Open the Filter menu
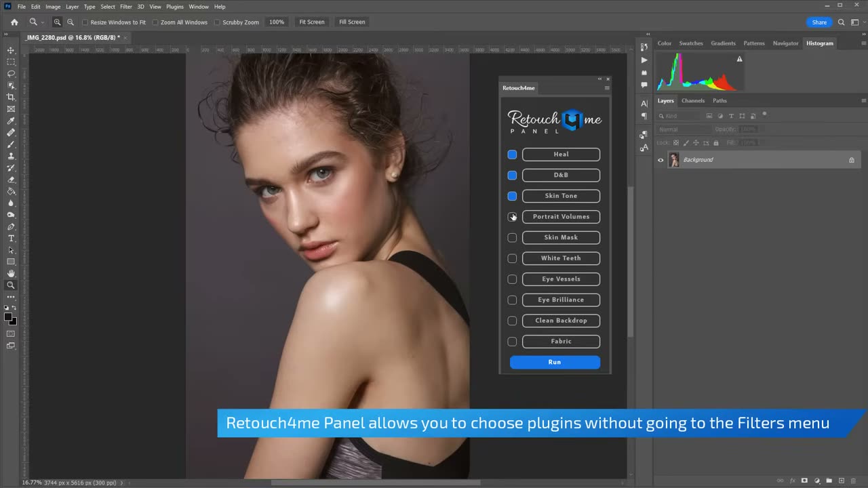This screenshot has width=868, height=488. coord(126,7)
